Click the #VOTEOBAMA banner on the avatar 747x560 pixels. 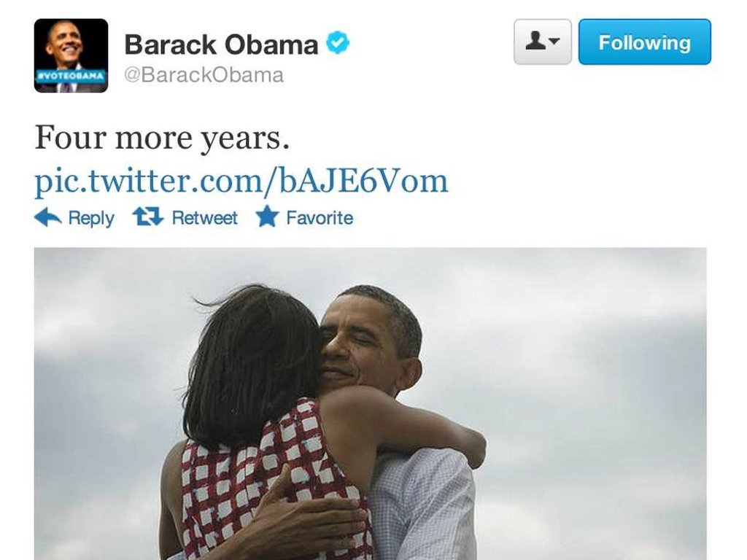coord(71,76)
